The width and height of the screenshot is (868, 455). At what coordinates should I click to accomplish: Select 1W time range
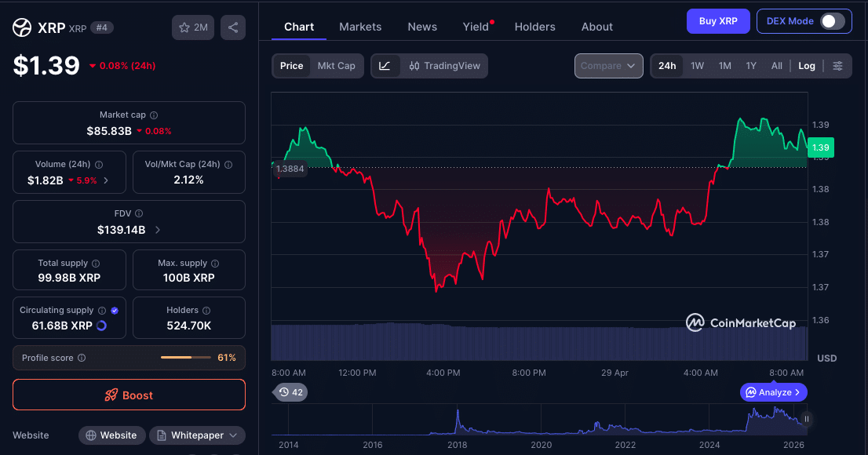coord(698,66)
